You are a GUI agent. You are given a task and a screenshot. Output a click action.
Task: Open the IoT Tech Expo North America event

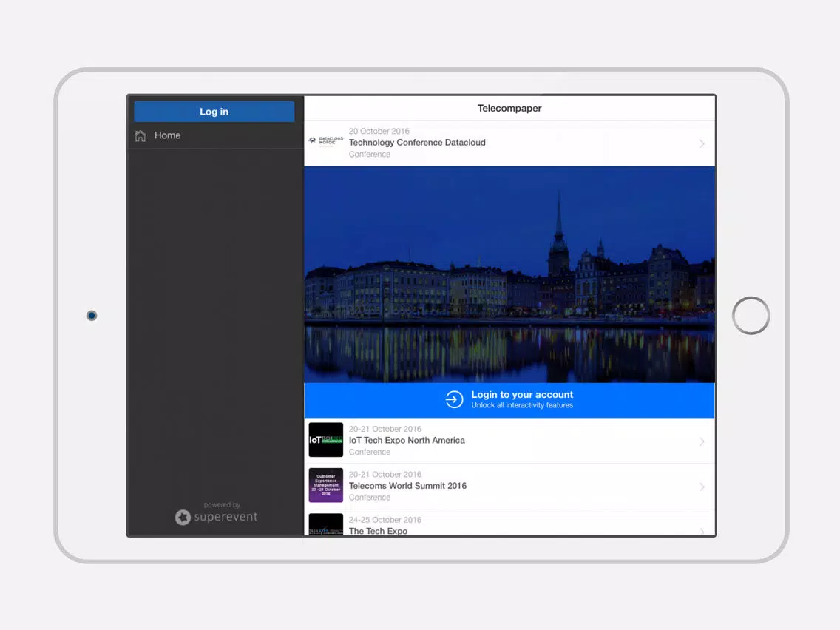click(x=407, y=441)
